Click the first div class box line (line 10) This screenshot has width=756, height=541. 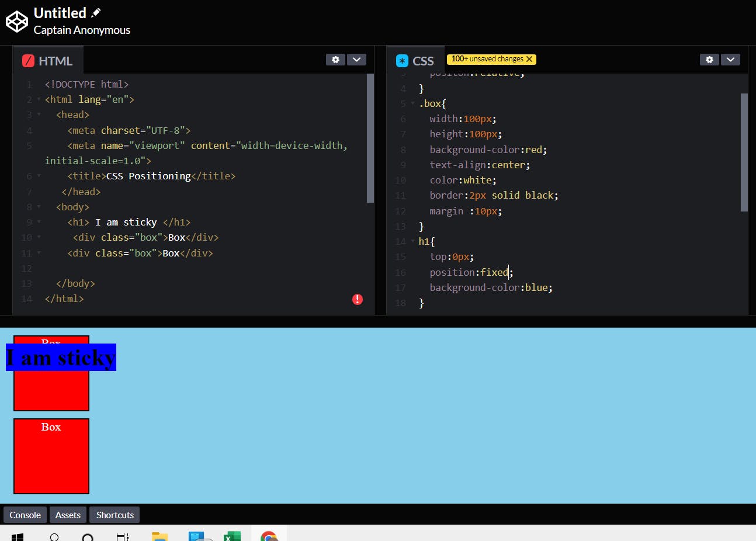point(146,237)
